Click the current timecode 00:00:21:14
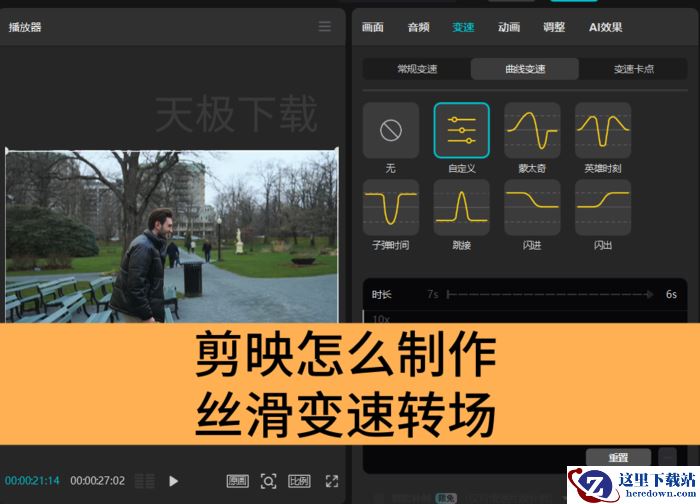 click(32, 481)
